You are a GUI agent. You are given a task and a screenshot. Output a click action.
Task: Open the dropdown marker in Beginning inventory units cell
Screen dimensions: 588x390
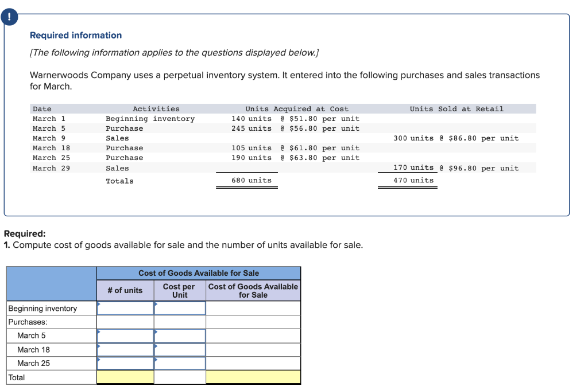pos(100,303)
